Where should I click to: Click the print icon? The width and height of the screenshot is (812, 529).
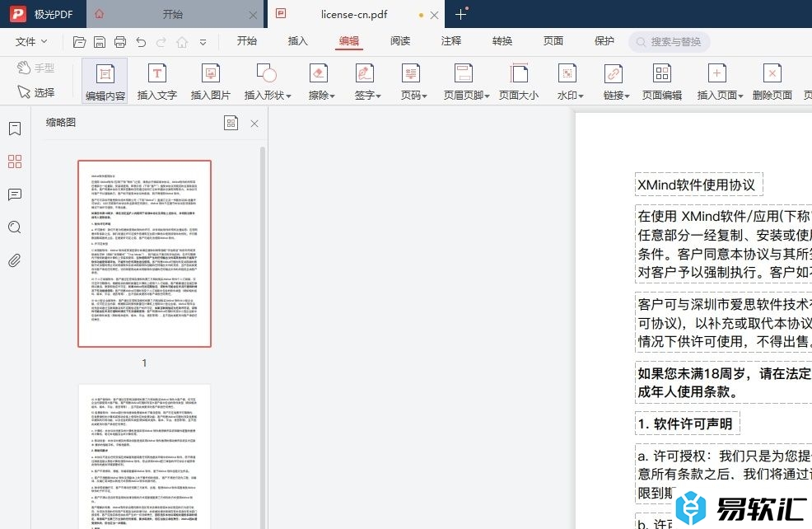120,42
